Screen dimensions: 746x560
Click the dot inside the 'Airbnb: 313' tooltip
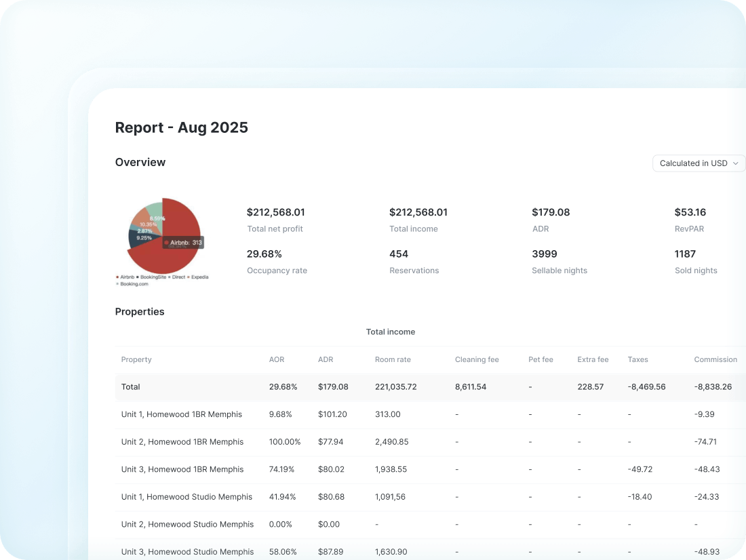pos(166,242)
